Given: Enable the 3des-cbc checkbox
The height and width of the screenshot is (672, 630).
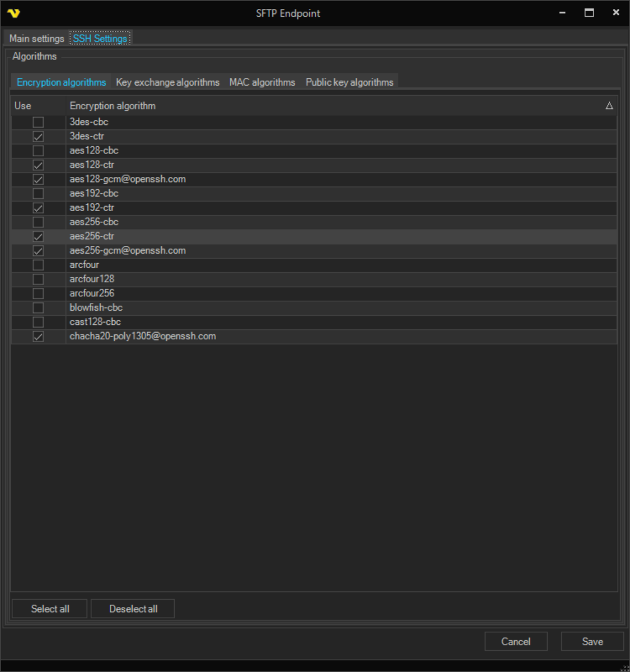Looking at the screenshot, I should point(38,122).
